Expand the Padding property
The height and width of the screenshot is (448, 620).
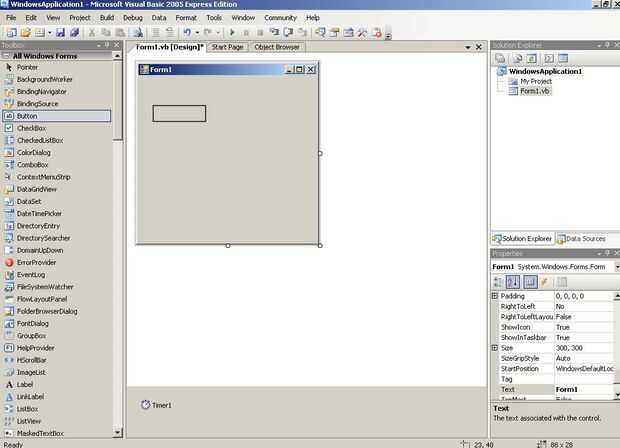pos(495,296)
